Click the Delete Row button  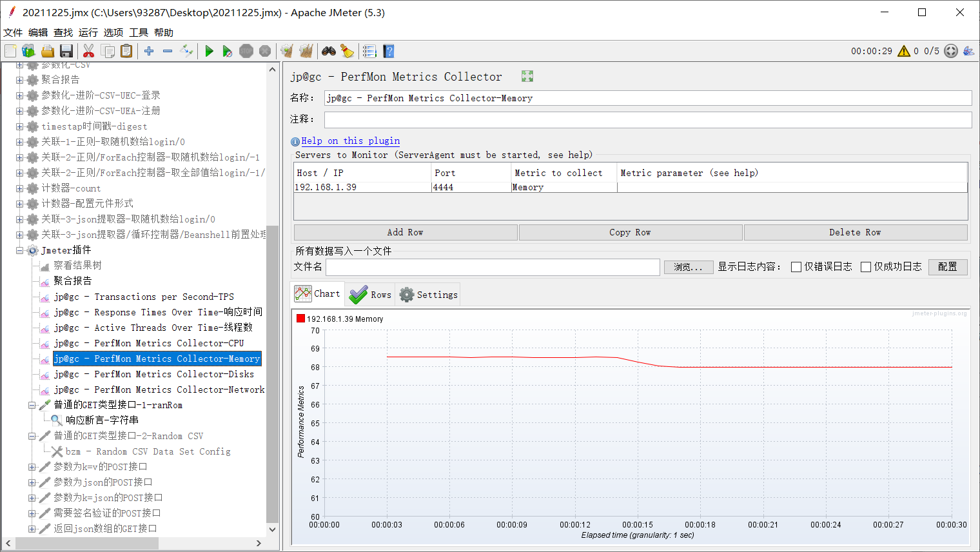pos(856,232)
